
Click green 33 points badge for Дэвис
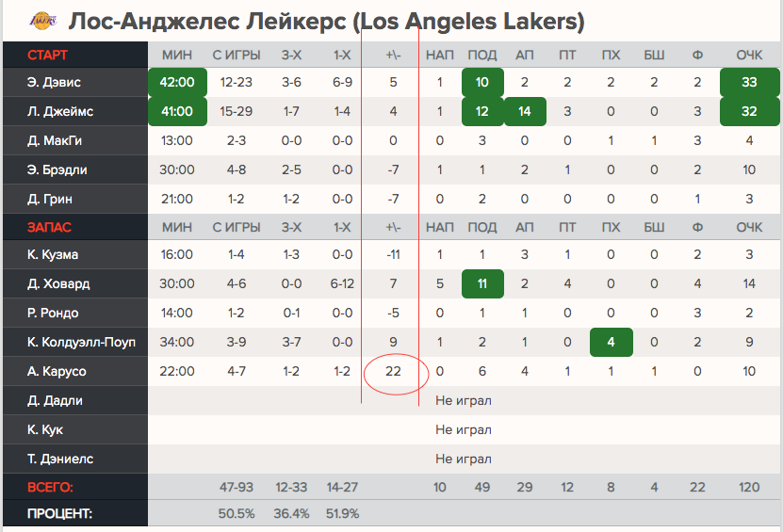pyautogui.click(x=749, y=83)
